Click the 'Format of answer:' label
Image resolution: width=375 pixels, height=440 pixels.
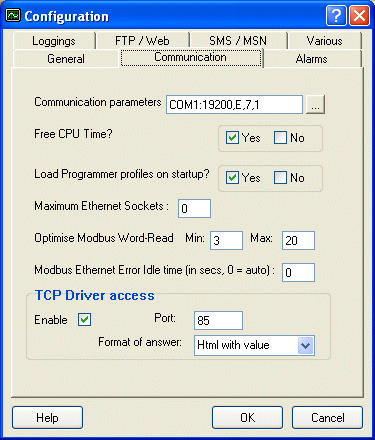coord(140,342)
